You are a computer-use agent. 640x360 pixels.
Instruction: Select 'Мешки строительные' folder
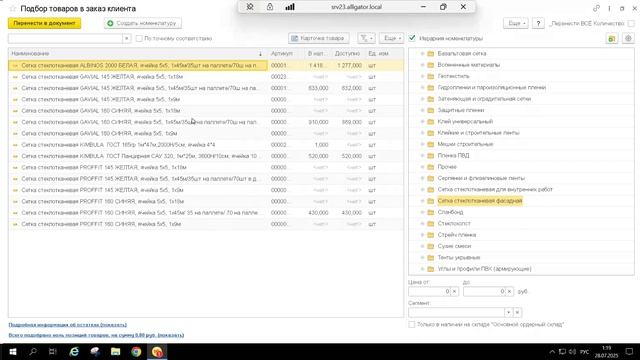tap(465, 144)
